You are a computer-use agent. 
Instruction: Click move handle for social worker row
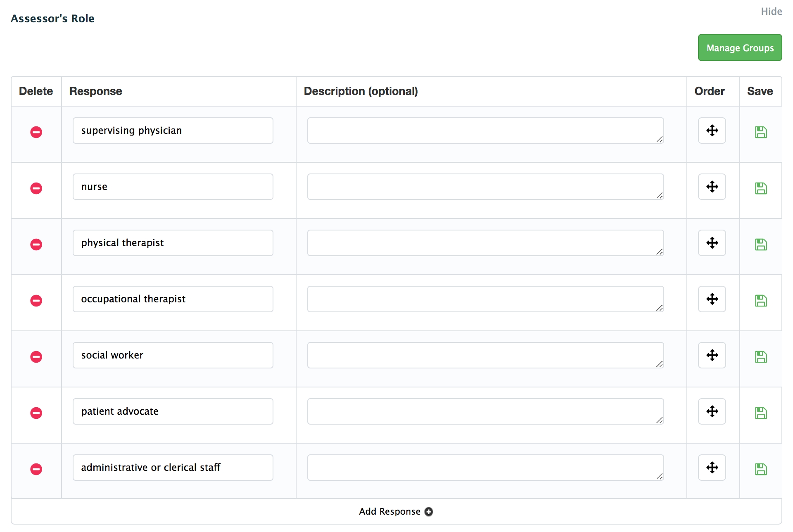[x=712, y=355]
